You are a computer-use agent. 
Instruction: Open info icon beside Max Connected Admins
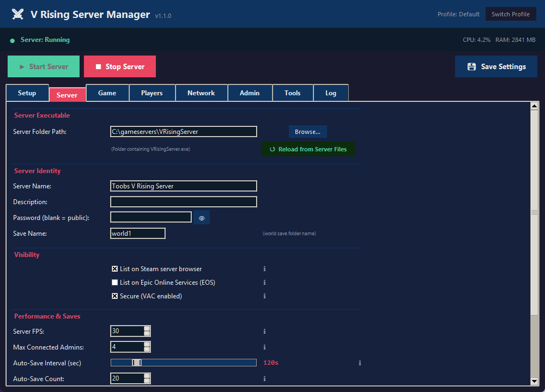click(x=264, y=347)
